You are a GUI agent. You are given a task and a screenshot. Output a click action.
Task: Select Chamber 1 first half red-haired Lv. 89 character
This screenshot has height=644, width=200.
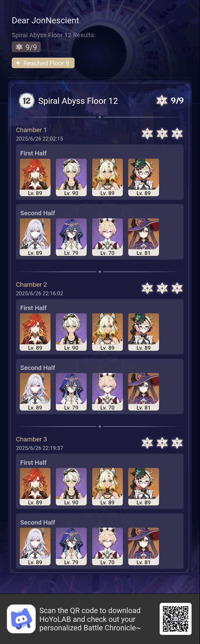click(x=35, y=177)
